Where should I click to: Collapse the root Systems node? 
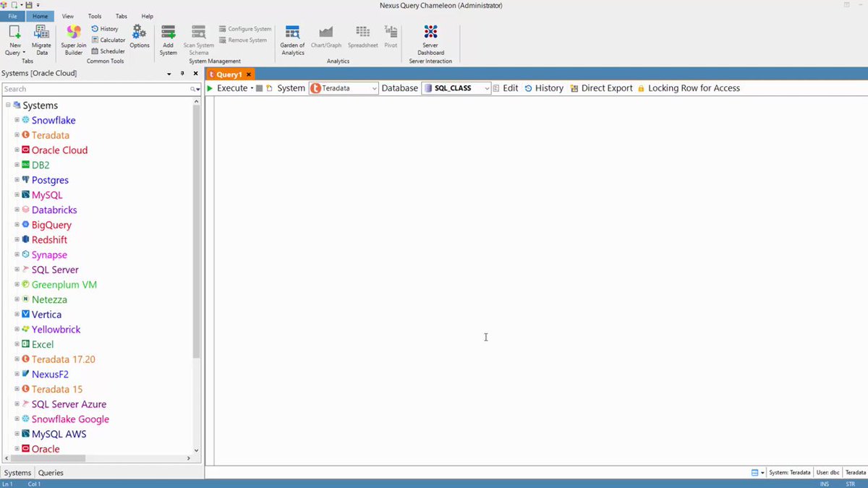8,105
